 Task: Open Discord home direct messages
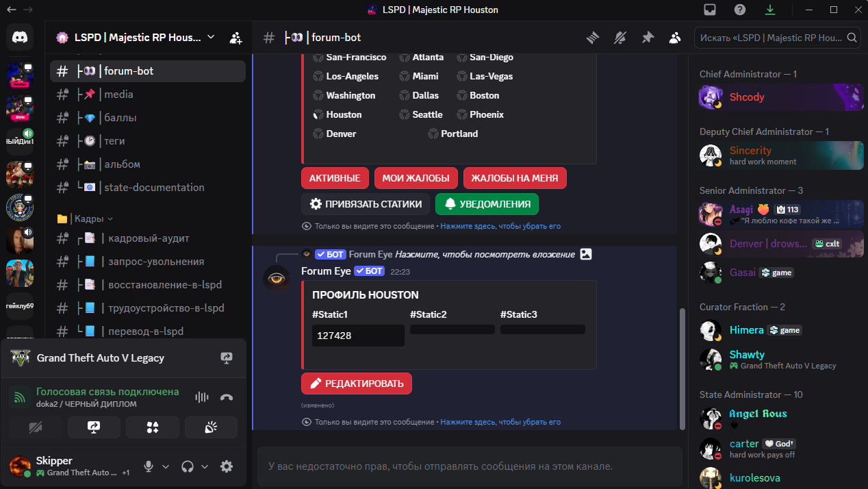point(20,37)
